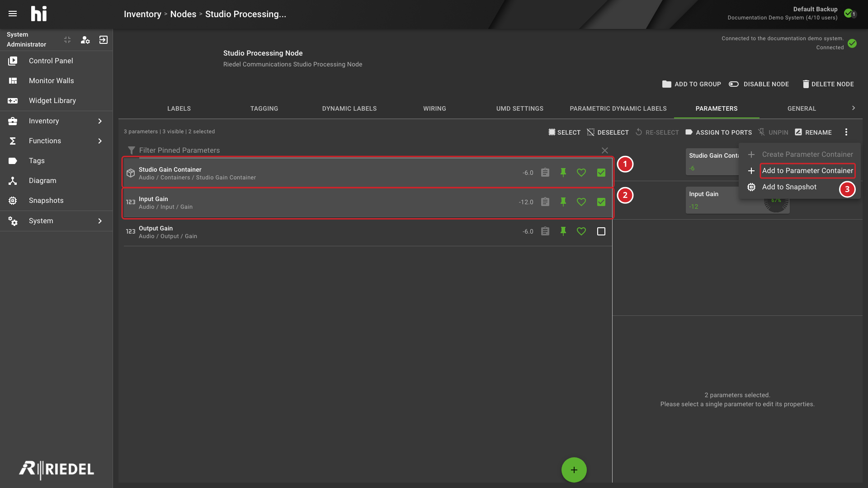Uncheck Input Gain parameter checkbox
This screenshot has height=488, width=868.
(x=601, y=202)
